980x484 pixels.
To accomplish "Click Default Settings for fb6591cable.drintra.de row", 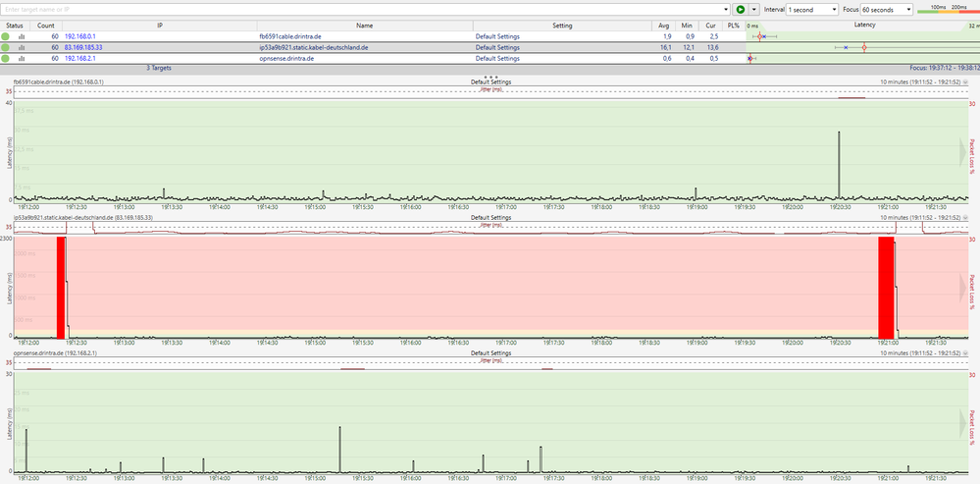I will pyautogui.click(x=497, y=37).
